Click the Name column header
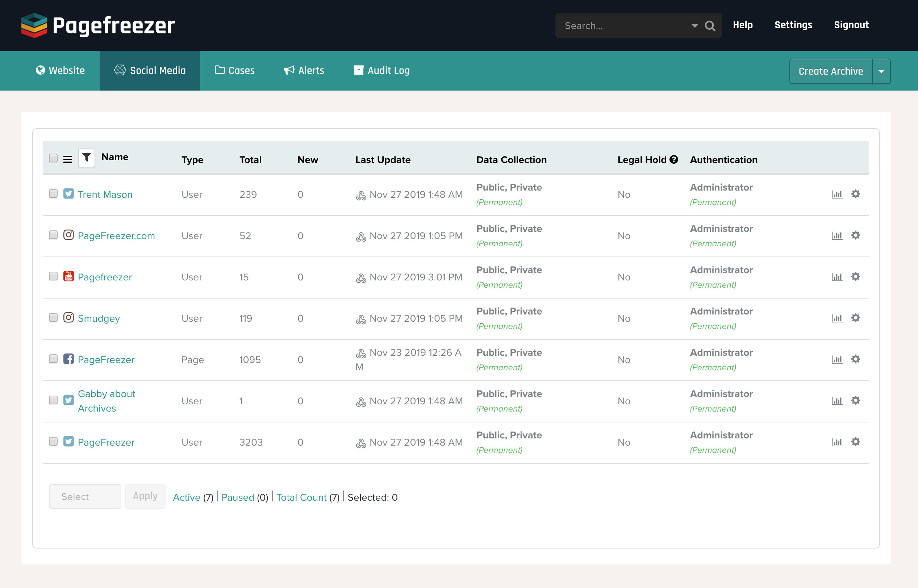Screen dimensions: 918x588 pyautogui.click(x=115, y=157)
